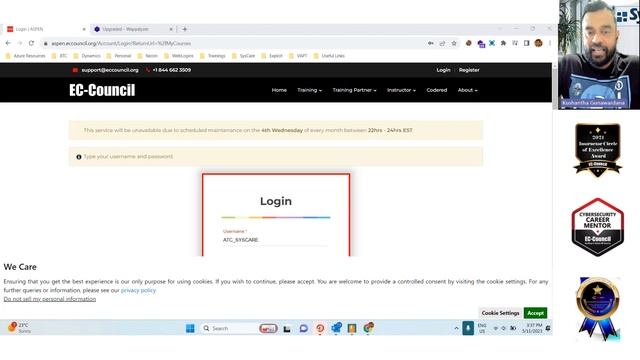Open the share page icon in address bar
Screen dimensions: 640x360
tap(442, 43)
